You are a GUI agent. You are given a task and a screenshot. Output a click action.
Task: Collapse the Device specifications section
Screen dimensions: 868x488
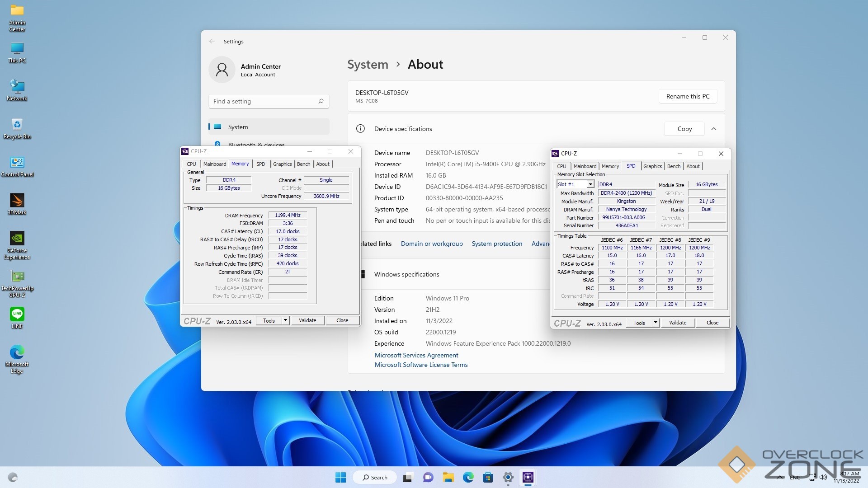click(x=713, y=129)
